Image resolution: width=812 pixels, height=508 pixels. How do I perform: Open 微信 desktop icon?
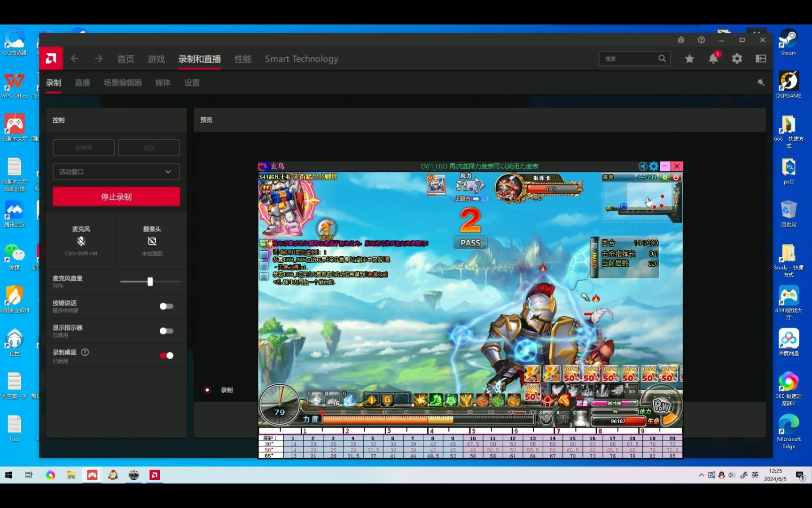(15, 257)
